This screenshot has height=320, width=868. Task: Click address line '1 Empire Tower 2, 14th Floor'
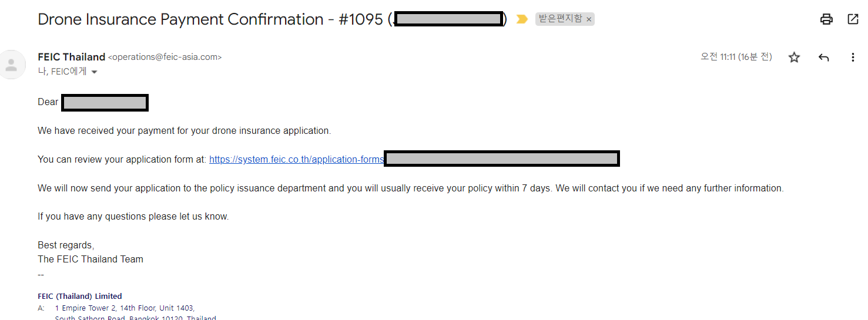pyautogui.click(x=105, y=308)
